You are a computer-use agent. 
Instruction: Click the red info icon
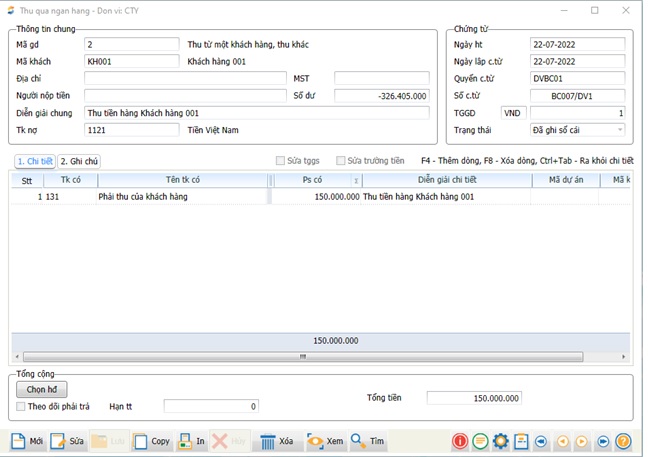[460, 441]
